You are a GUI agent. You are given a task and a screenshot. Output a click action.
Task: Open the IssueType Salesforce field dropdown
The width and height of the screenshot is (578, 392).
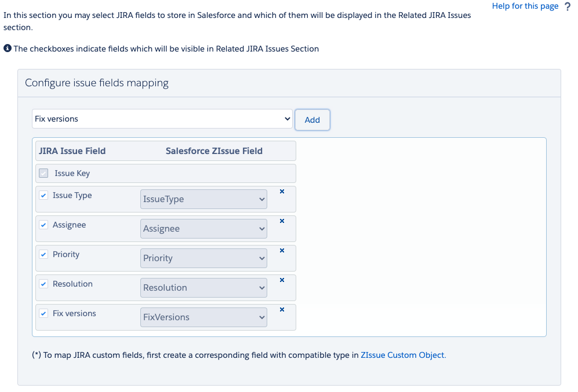[203, 199]
